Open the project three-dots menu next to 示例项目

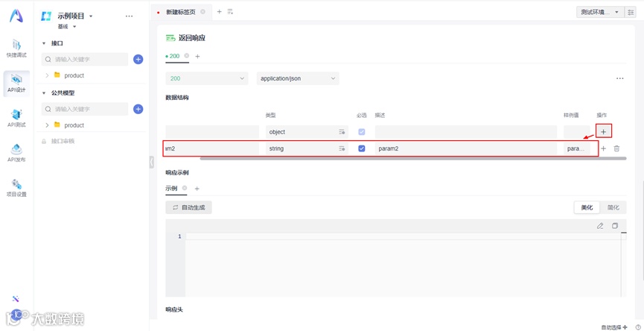tap(129, 16)
